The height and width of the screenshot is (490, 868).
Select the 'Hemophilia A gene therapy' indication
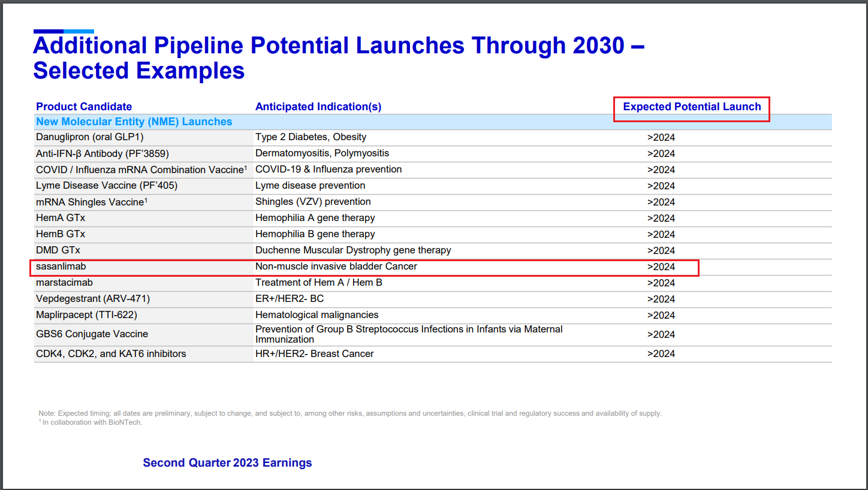[315, 218]
